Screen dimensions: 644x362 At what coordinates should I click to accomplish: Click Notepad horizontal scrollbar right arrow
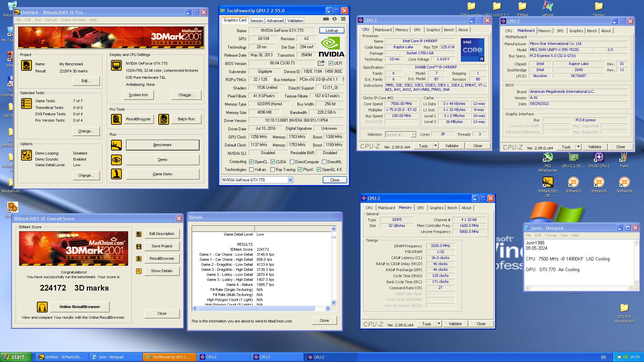(630, 288)
